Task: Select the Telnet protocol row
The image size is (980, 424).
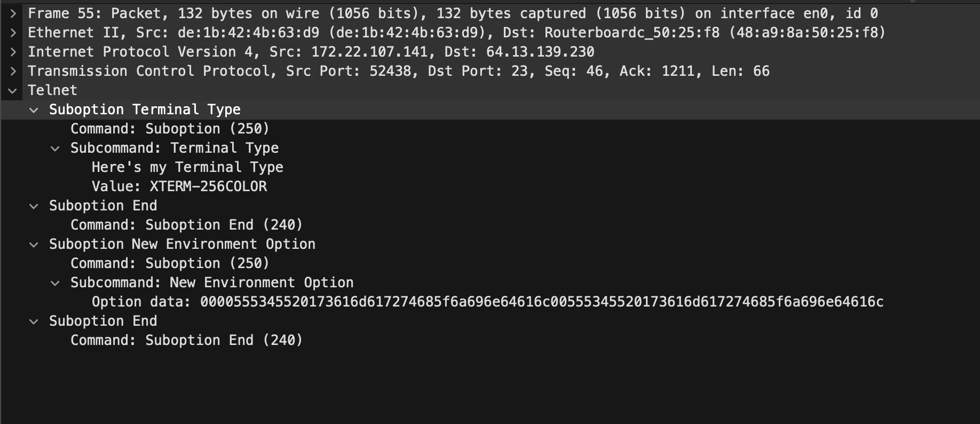Action: click(52, 90)
